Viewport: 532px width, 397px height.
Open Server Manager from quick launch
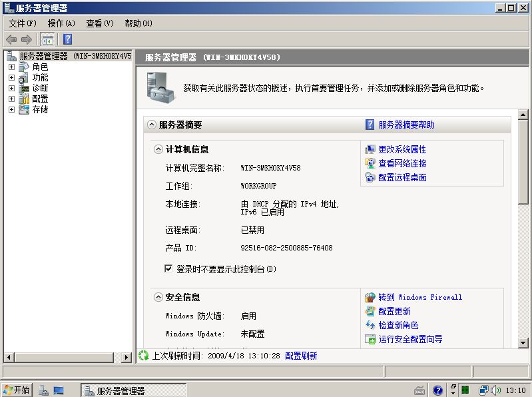click(43, 390)
